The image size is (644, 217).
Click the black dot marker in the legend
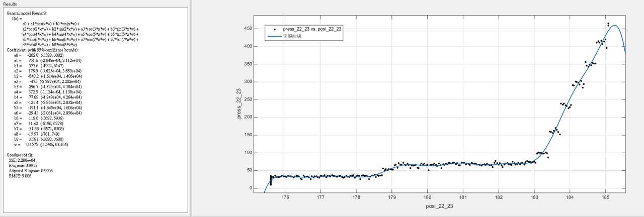[274, 29]
